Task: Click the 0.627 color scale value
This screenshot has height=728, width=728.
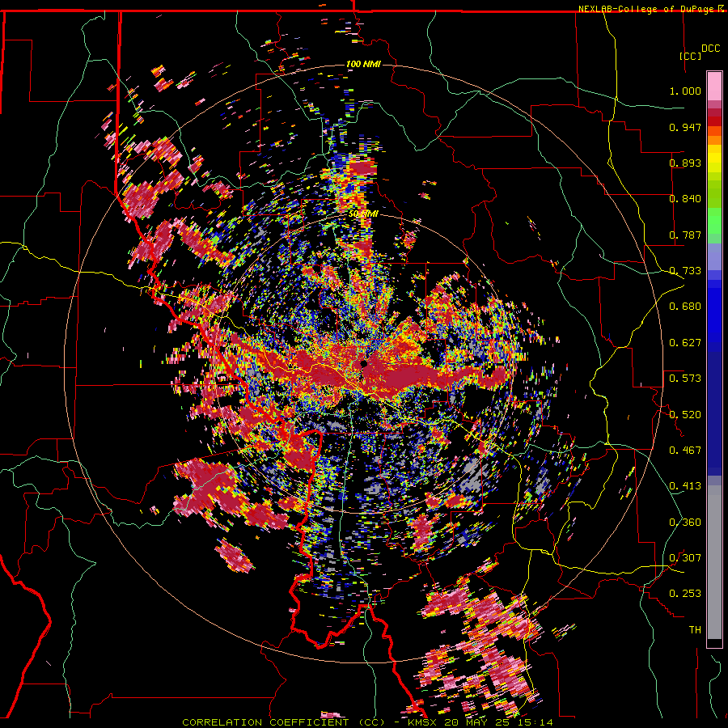Action: point(685,343)
